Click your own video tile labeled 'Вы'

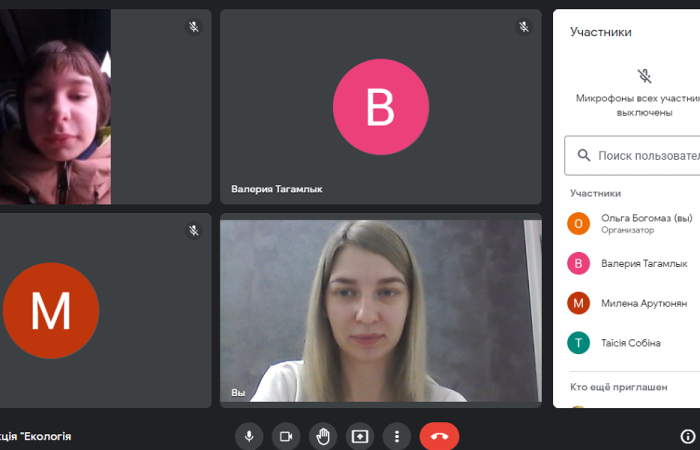coord(380,310)
